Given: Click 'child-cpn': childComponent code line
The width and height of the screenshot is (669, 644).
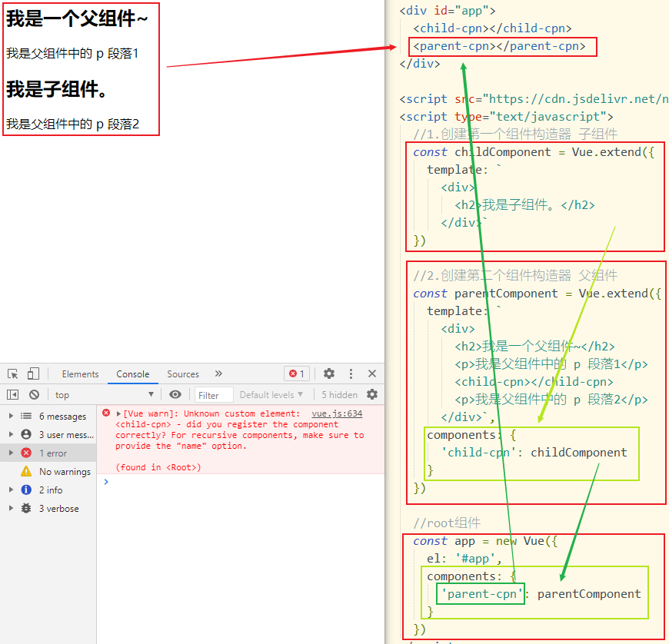Looking at the screenshot, I should 534,452.
